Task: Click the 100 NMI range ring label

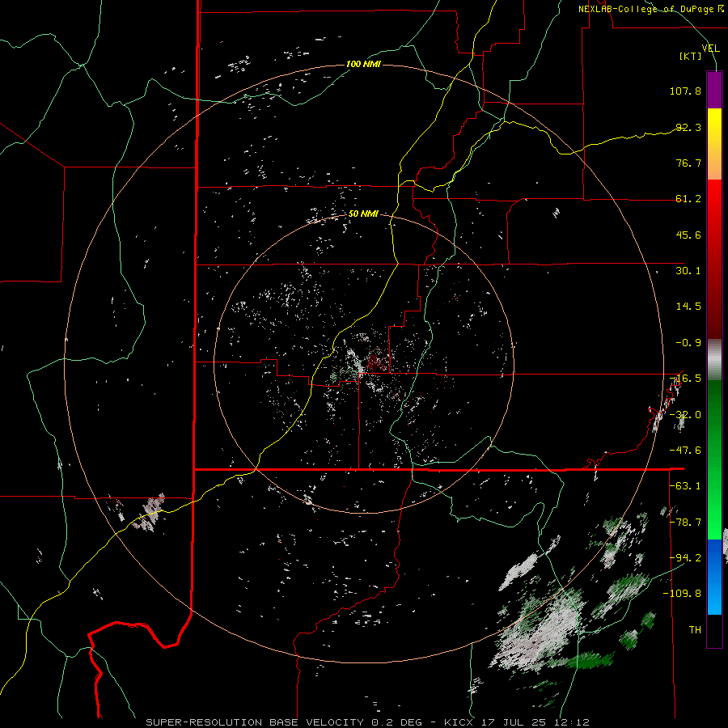Action: (x=363, y=64)
